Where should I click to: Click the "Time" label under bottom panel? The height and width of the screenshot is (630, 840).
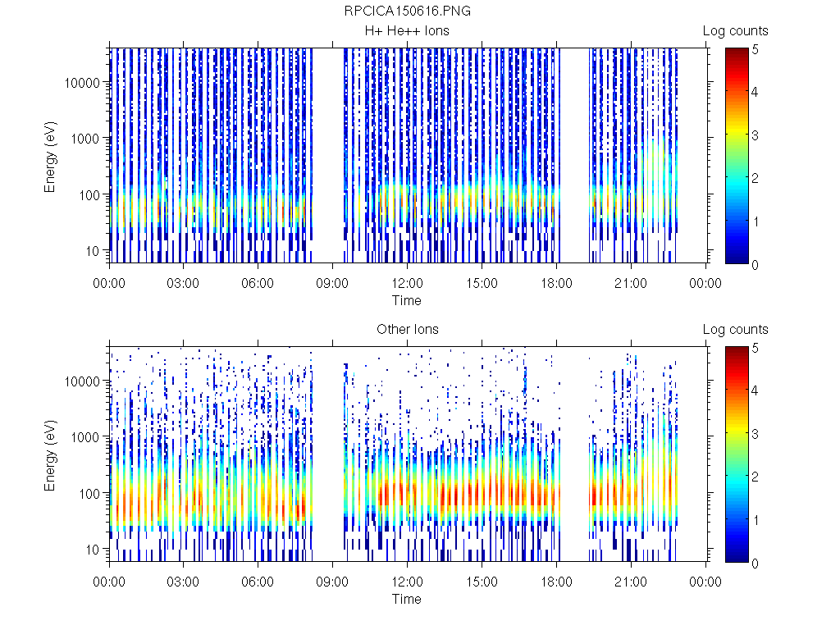[407, 599]
